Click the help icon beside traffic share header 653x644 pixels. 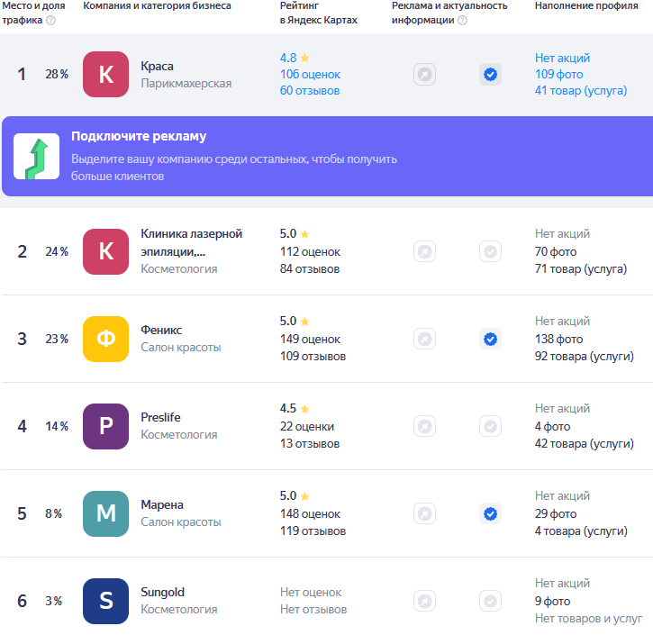point(50,20)
